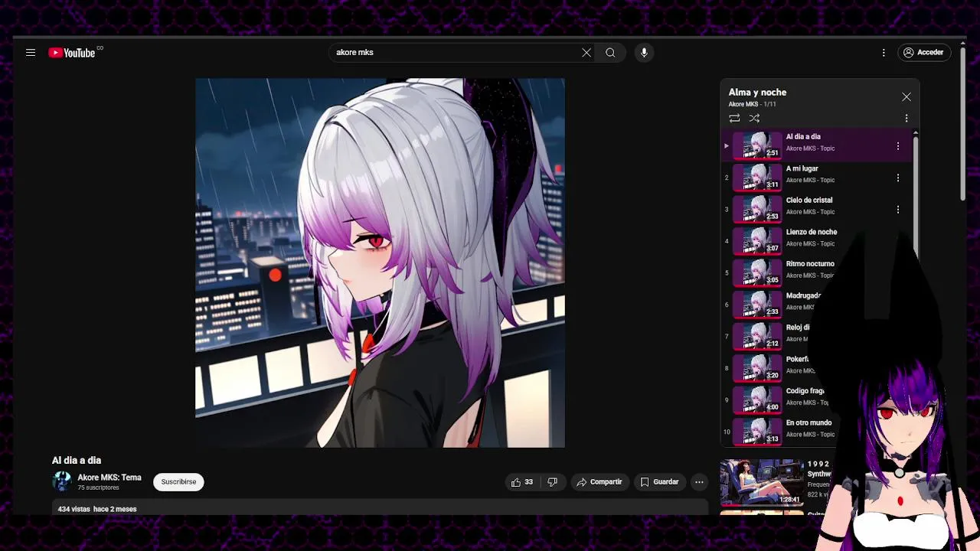Click the Compartir share button

[x=599, y=482]
